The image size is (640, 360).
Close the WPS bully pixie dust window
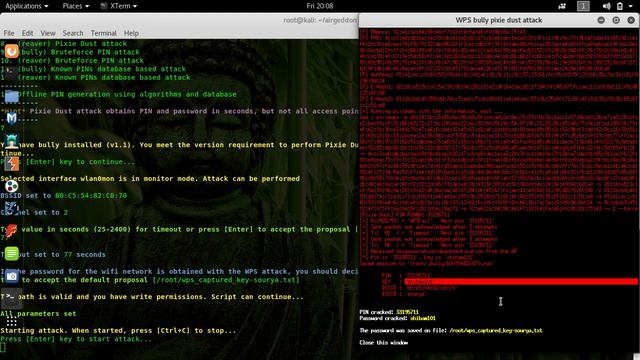[631, 20]
